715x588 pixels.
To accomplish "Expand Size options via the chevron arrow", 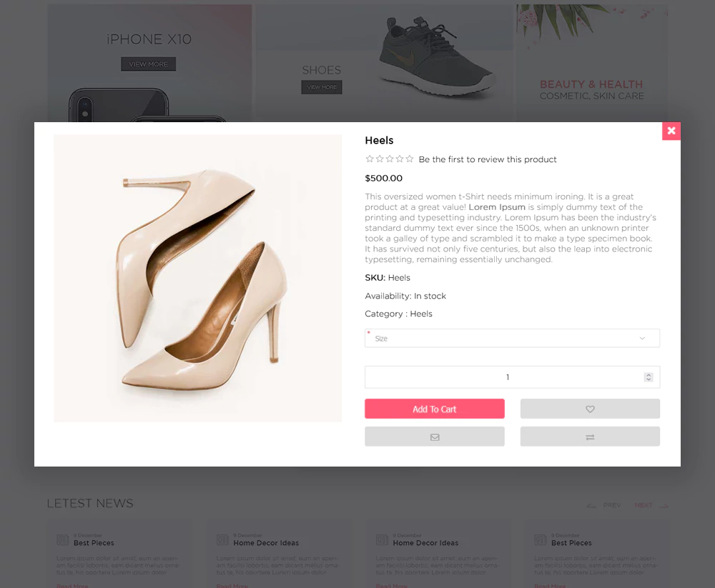I will (642, 338).
